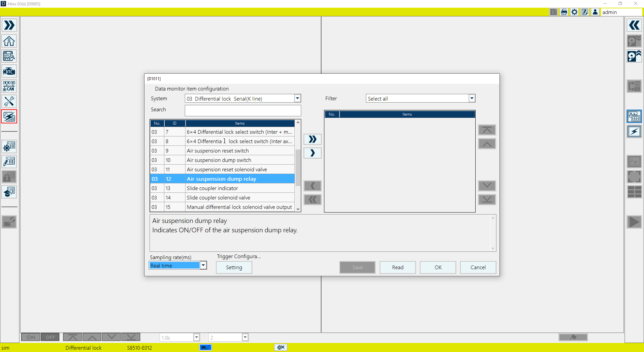Open the CAN communication icon
Viewport: 644px width, 352px height.
[x=9, y=86]
